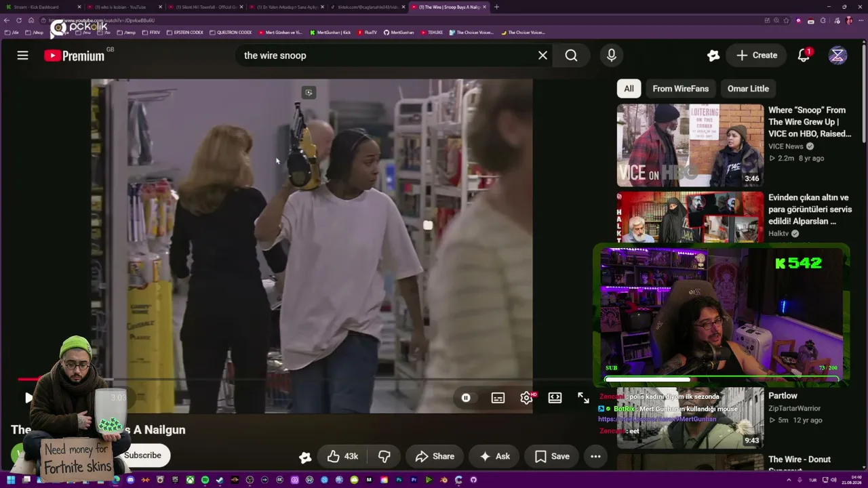Open the FFXIV bookmark folder
The width and height of the screenshot is (868, 488).
(151, 33)
